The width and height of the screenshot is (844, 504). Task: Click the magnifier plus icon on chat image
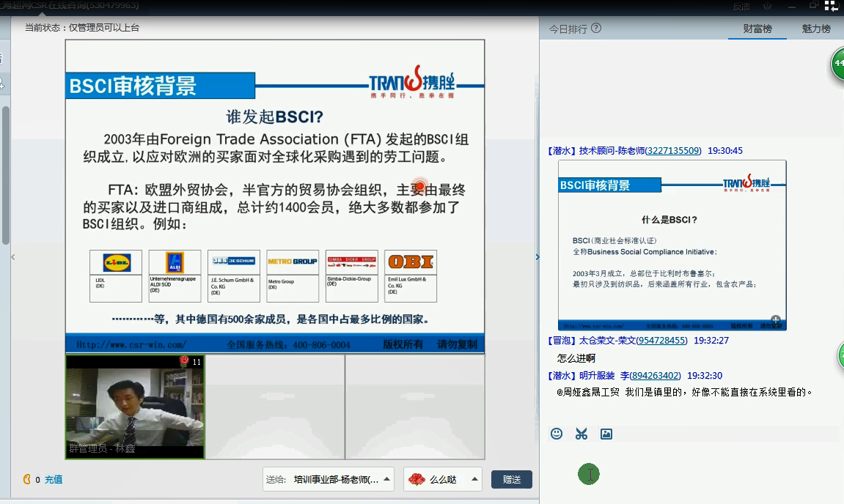coord(775,319)
